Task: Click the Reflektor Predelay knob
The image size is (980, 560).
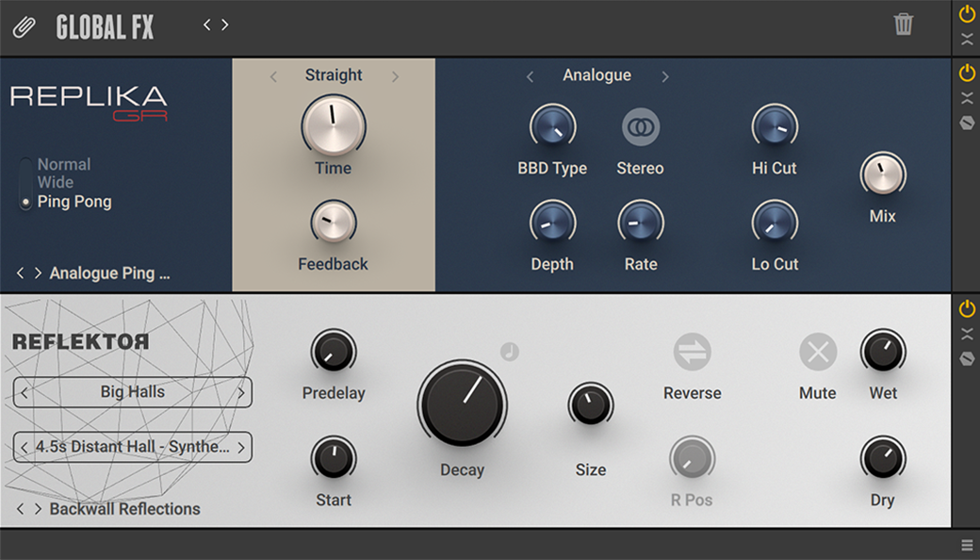Action: (334, 352)
